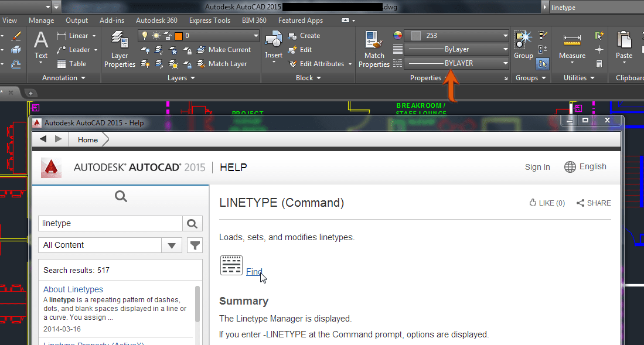Click the Thaw All Layers sun icon
644x345 pixels.
click(173, 64)
